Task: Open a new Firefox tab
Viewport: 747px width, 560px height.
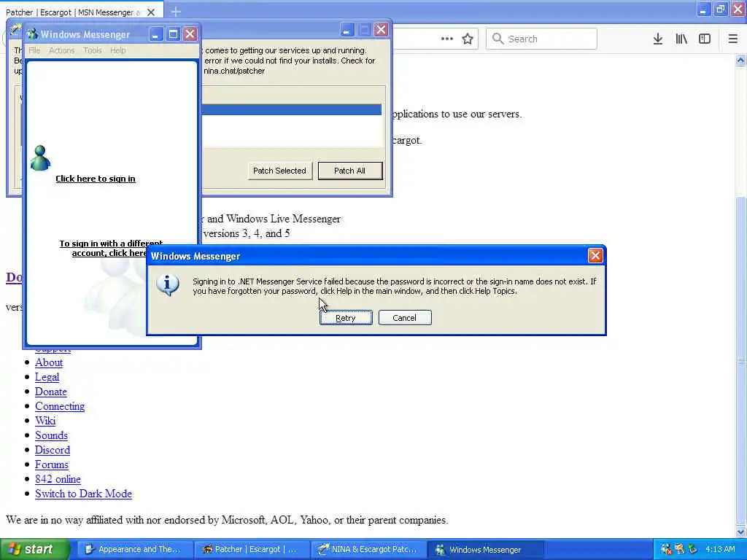Action: (176, 12)
